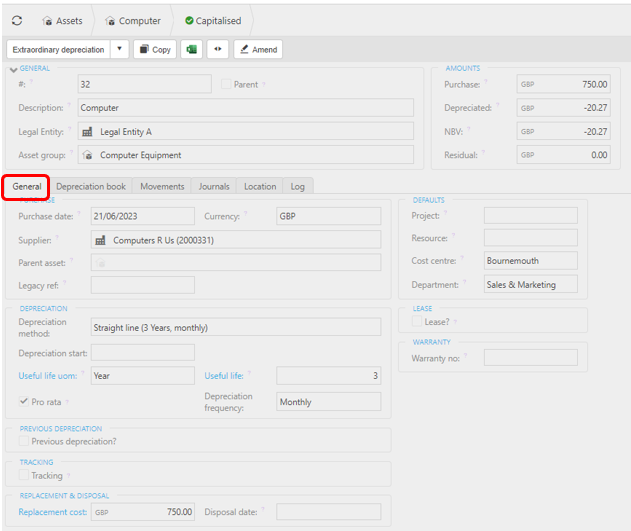Click the Resource default field

coord(531,238)
